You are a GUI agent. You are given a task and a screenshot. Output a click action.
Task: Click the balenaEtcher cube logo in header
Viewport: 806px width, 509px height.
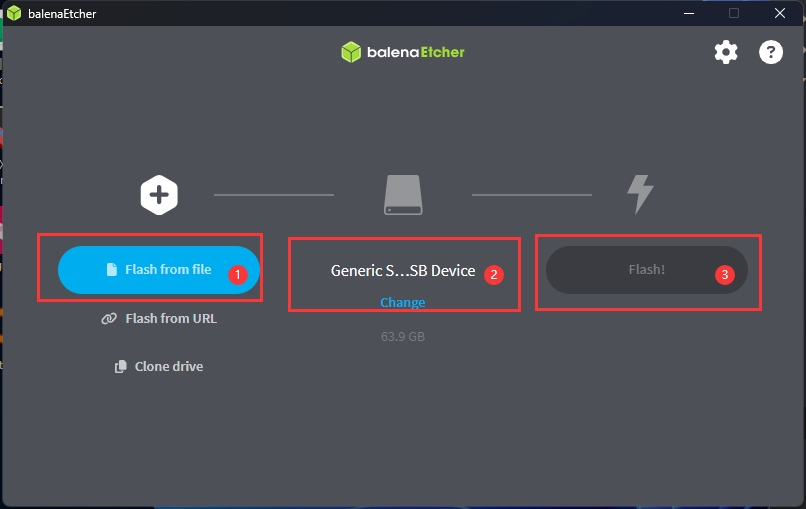pyautogui.click(x=350, y=52)
